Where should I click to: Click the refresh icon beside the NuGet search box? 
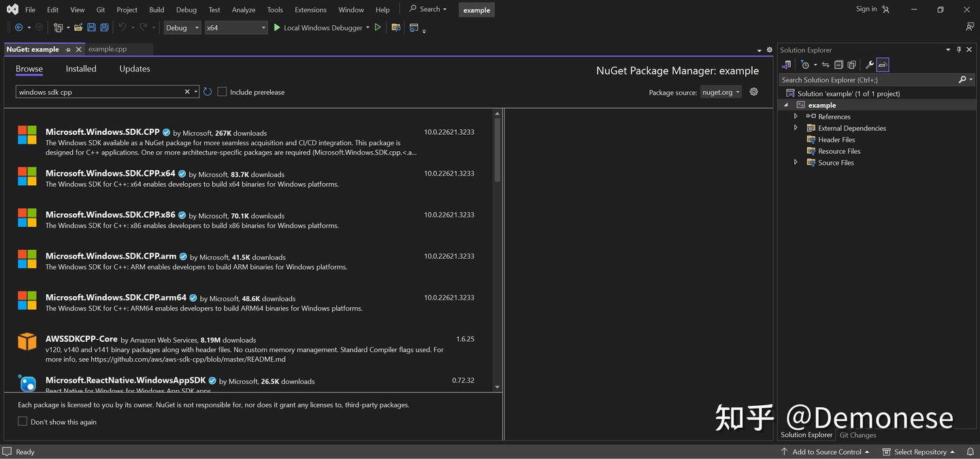208,92
